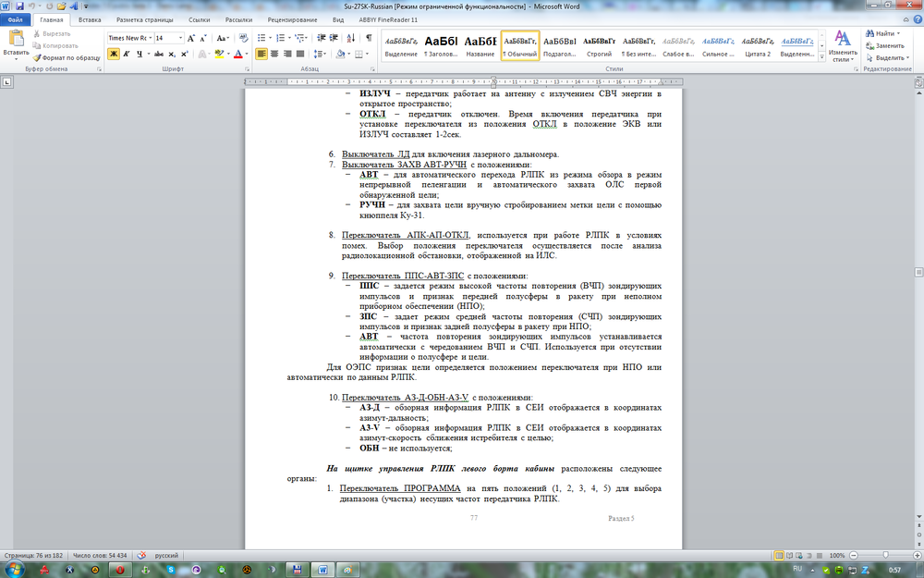Open proofing errors icon in status bar

141,556
